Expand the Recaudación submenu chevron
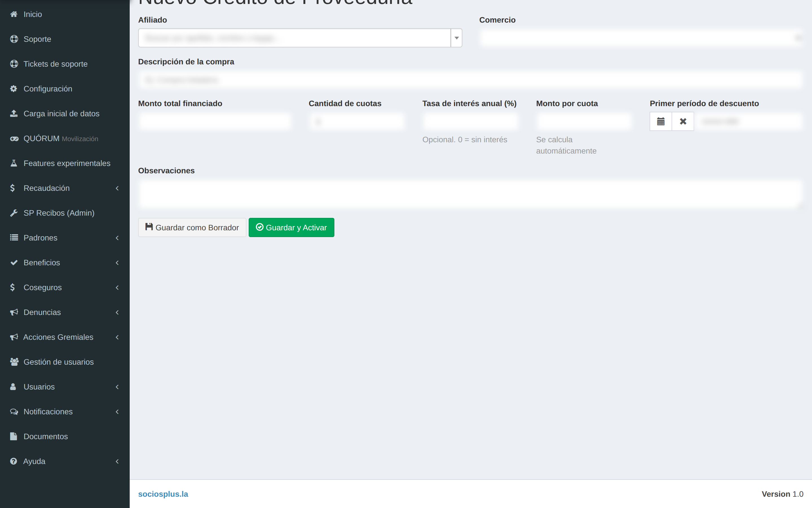The width and height of the screenshot is (812, 508). tap(117, 188)
